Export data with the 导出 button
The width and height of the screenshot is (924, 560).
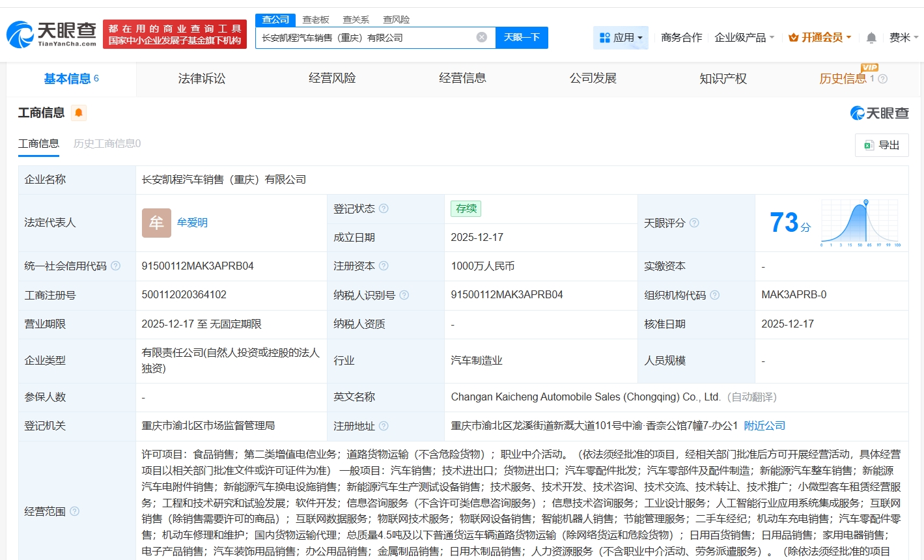coord(882,145)
